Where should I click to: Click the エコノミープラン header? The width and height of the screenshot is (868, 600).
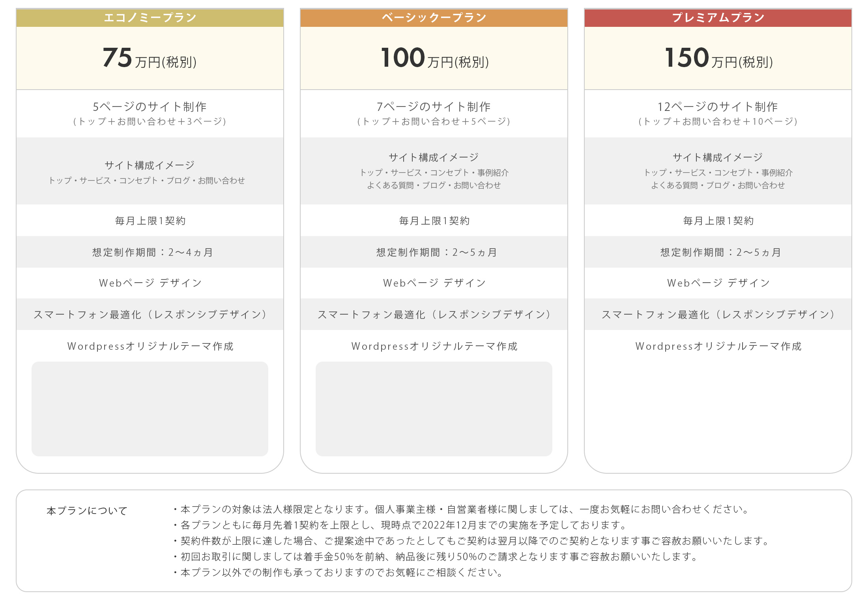point(150,18)
